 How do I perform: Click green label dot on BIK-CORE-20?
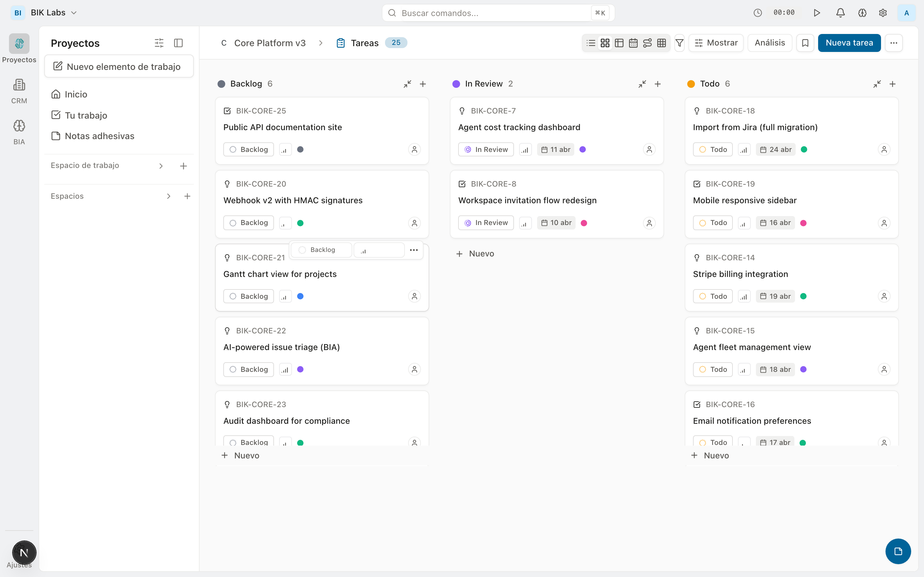300,223
